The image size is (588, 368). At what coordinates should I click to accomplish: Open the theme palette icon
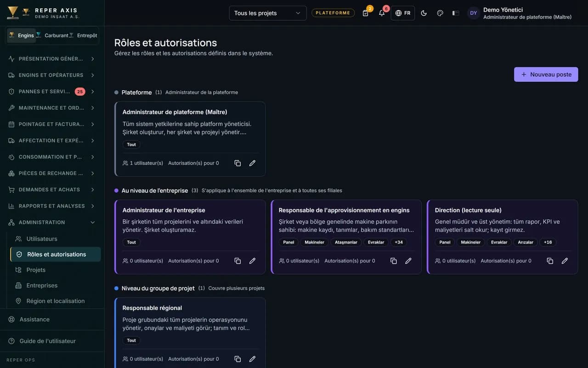pyautogui.click(x=440, y=13)
